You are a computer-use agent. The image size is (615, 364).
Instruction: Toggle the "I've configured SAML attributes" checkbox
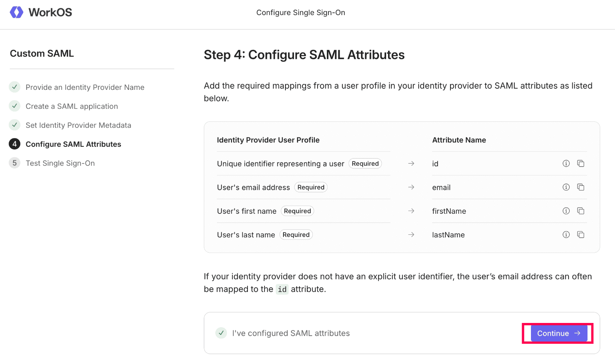pos(221,333)
